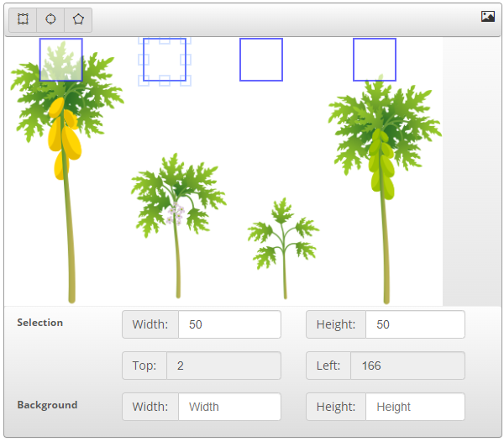
Task: Click the bottom-right resize handle of active selection
Action: [x=186, y=81]
